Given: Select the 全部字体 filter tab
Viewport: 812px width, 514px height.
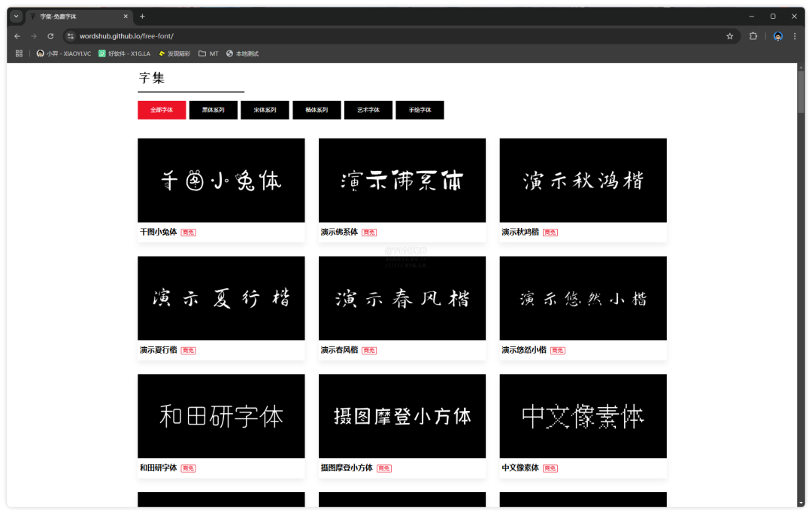Looking at the screenshot, I should (162, 110).
